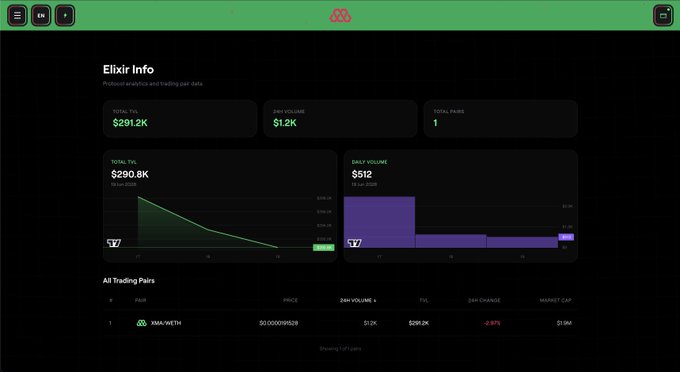Click the green TVL price label tag
680x372 pixels.
[324, 248]
